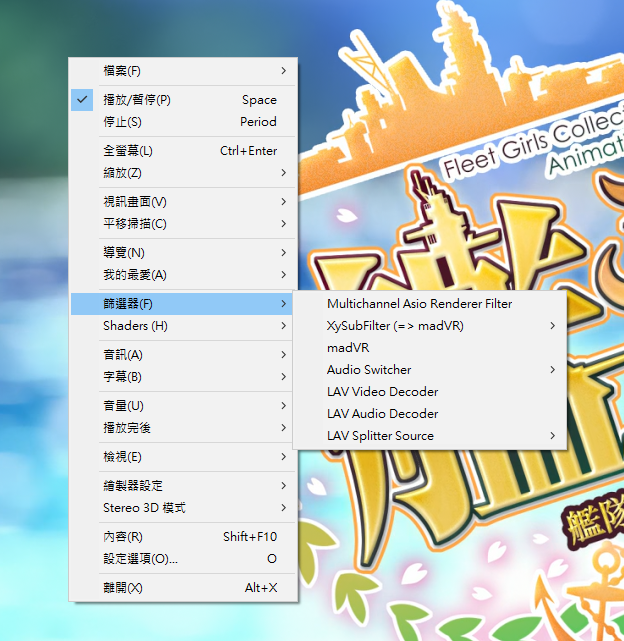Select 內容(R) properties entry

[183, 537]
